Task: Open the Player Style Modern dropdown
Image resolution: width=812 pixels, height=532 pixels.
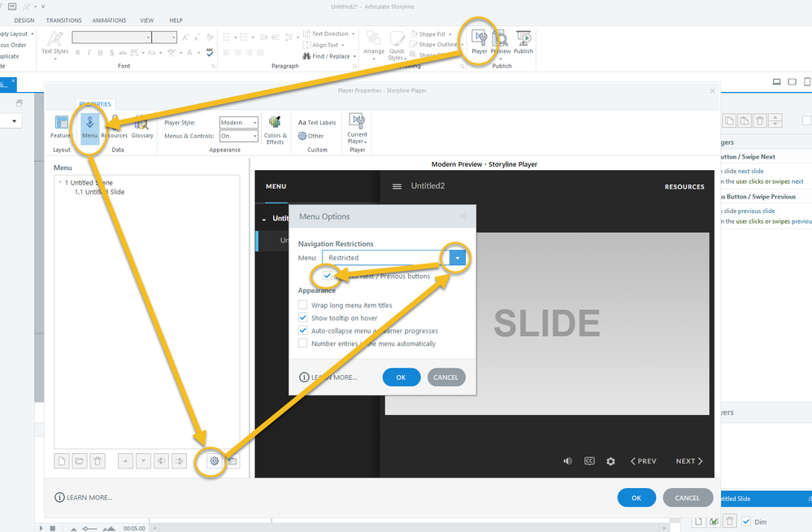Action: tap(254, 123)
